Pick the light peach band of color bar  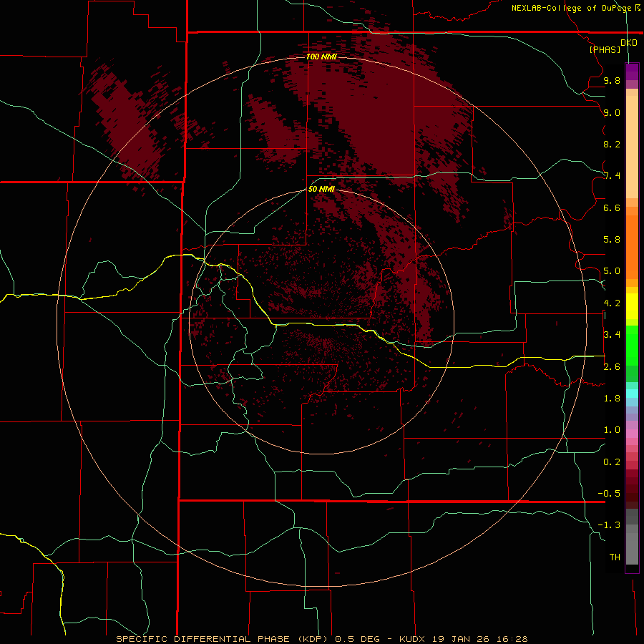pyautogui.click(x=632, y=147)
